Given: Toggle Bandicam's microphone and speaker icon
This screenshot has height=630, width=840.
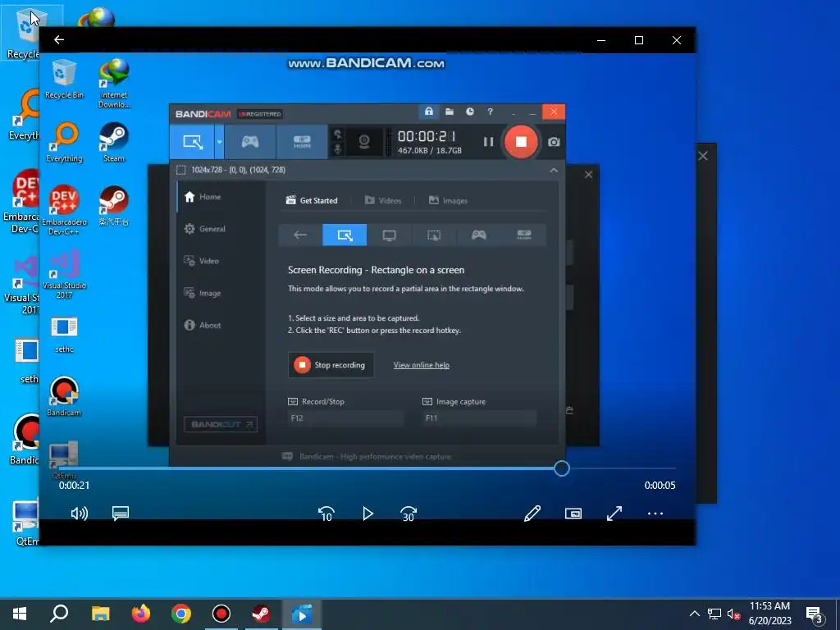Looking at the screenshot, I should pyautogui.click(x=337, y=141).
